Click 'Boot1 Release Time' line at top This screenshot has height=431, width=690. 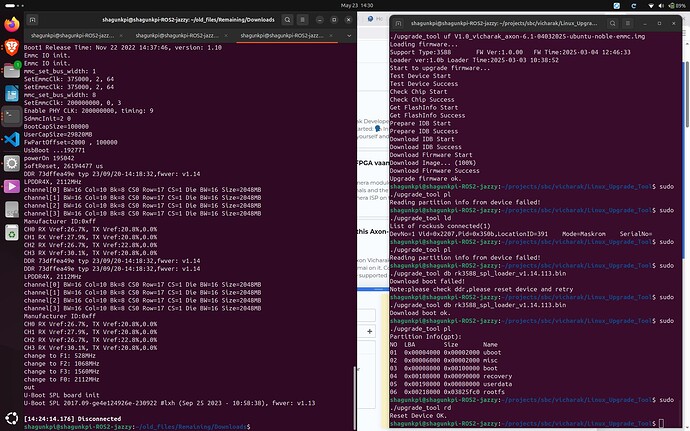[x=123, y=47]
